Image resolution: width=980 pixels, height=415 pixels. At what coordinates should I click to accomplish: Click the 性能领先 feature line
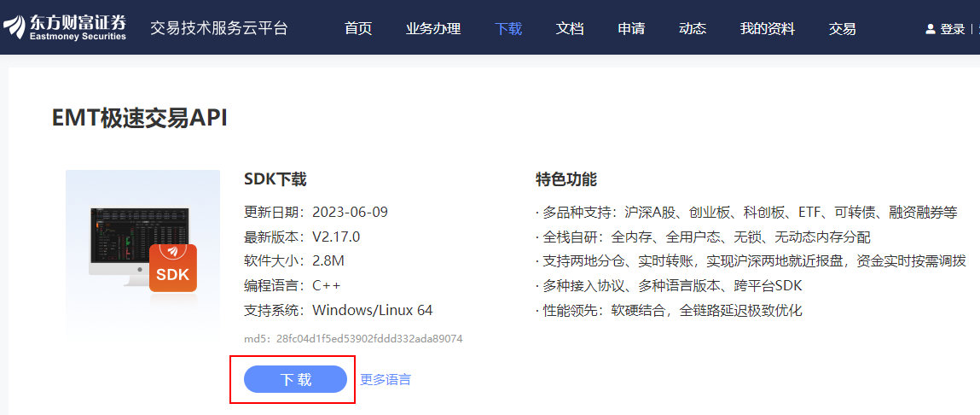669,311
